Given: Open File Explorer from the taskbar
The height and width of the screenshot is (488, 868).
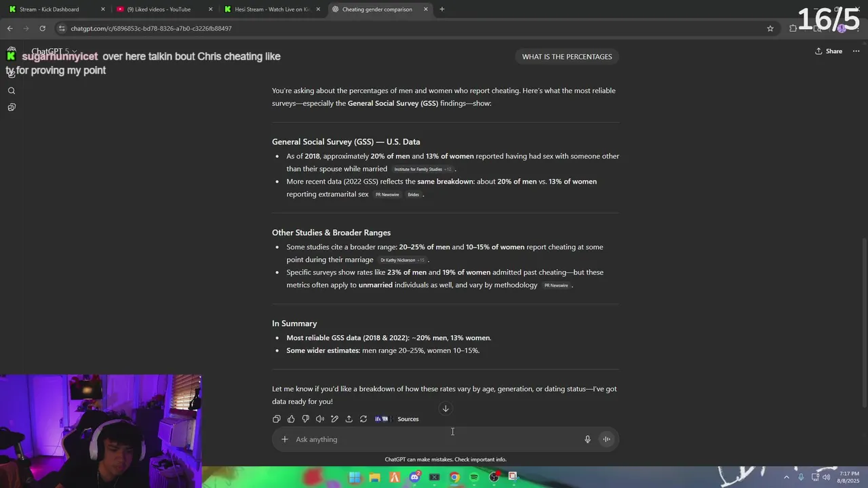Looking at the screenshot, I should click(374, 477).
